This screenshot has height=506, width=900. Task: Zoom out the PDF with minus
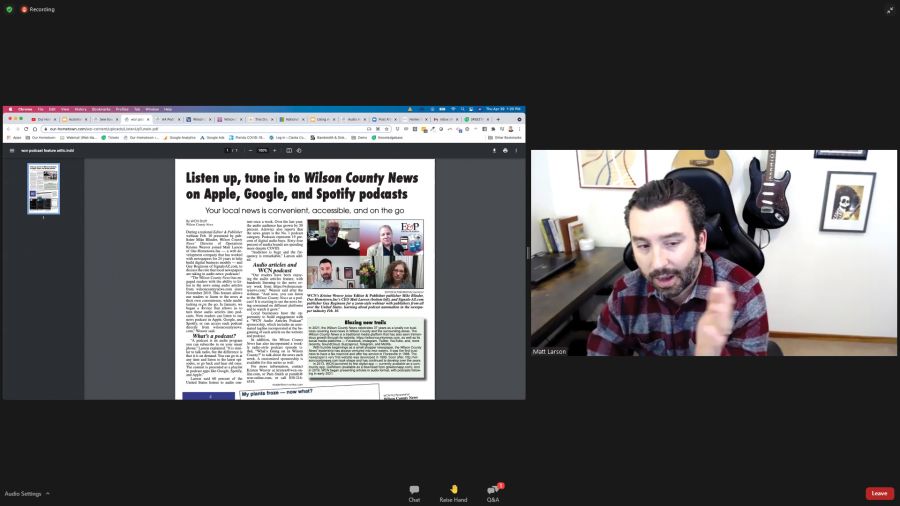point(250,150)
